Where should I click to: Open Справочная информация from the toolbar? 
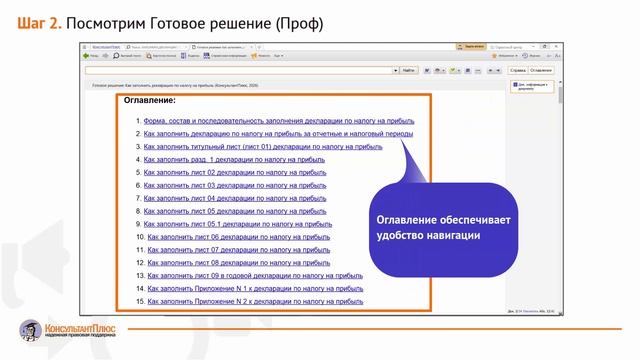click(x=225, y=56)
